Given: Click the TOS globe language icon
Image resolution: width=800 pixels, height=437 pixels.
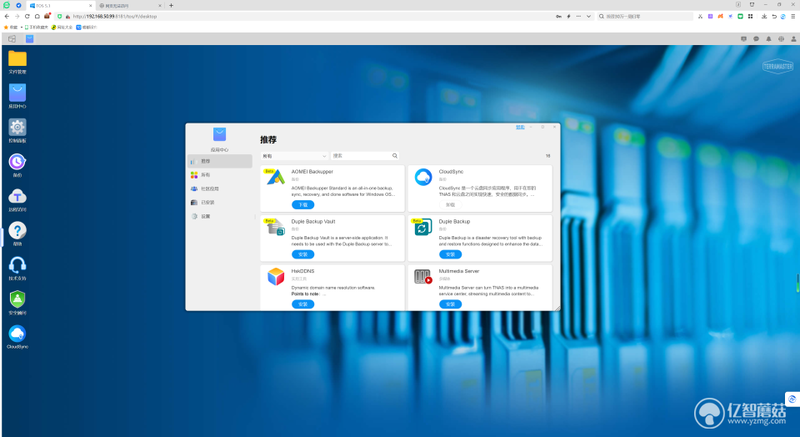Looking at the screenshot, I should (x=781, y=39).
